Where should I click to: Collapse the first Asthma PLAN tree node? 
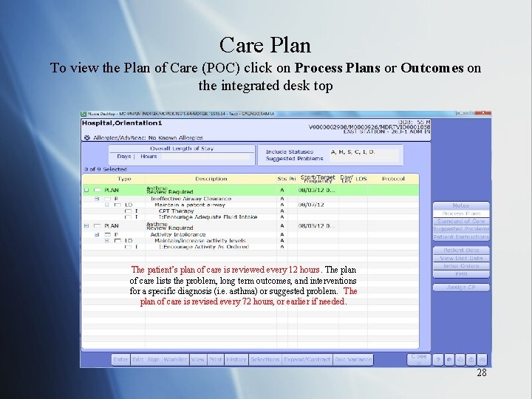(x=86, y=190)
